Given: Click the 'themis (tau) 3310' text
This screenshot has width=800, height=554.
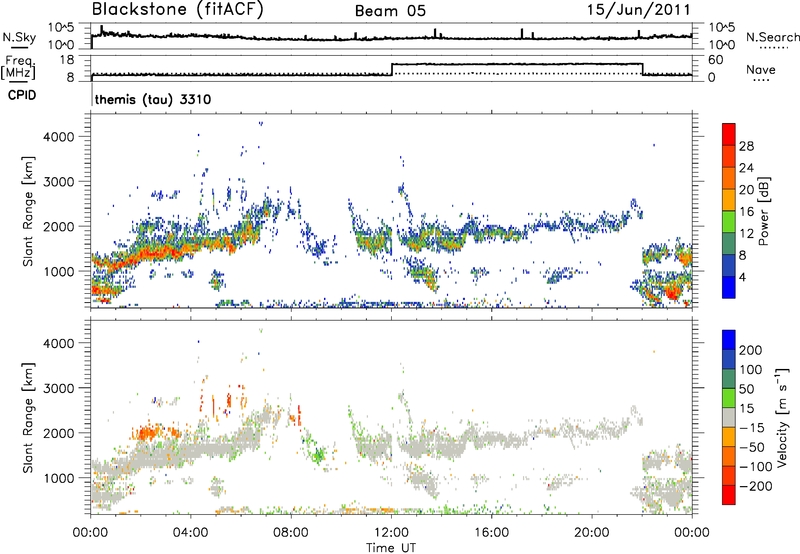Looking at the screenshot, I should [153, 99].
